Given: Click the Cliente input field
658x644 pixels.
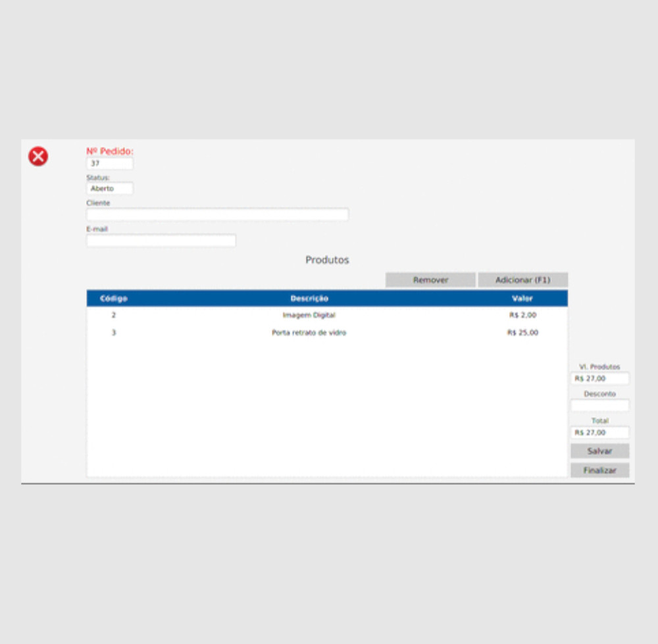Looking at the screenshot, I should 217,214.
